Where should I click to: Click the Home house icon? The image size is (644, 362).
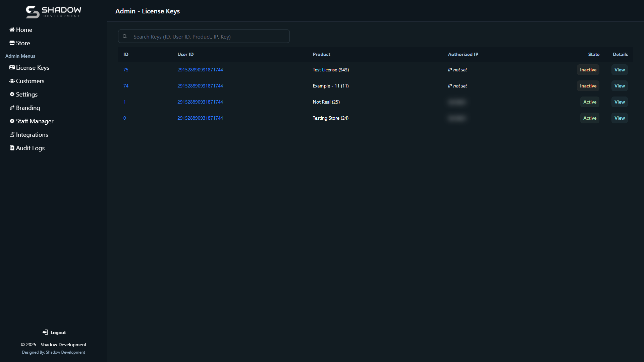12,30
